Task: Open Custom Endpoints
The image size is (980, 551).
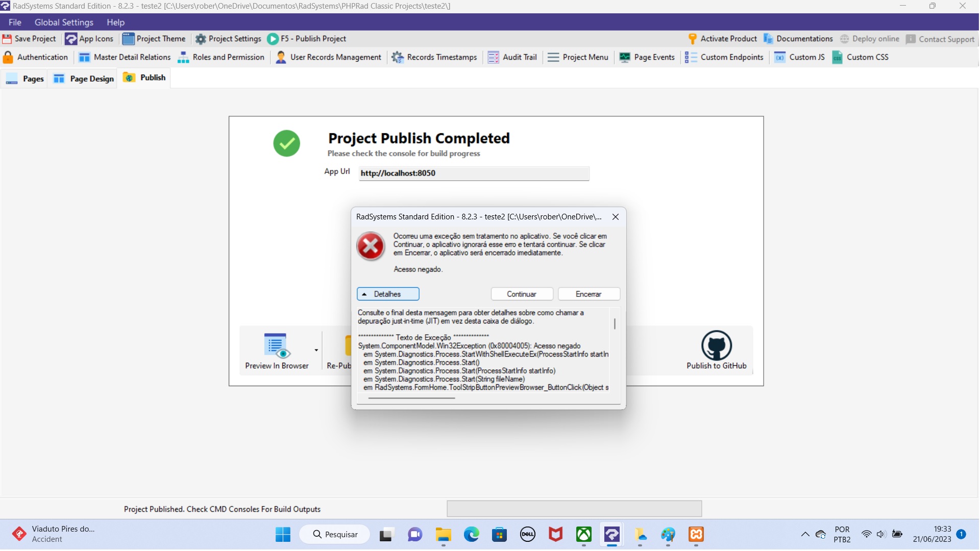Action: (x=724, y=57)
